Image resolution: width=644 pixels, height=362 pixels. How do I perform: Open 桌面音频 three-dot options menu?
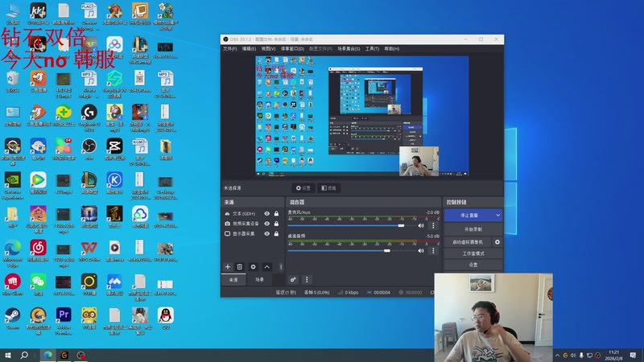[x=433, y=250]
